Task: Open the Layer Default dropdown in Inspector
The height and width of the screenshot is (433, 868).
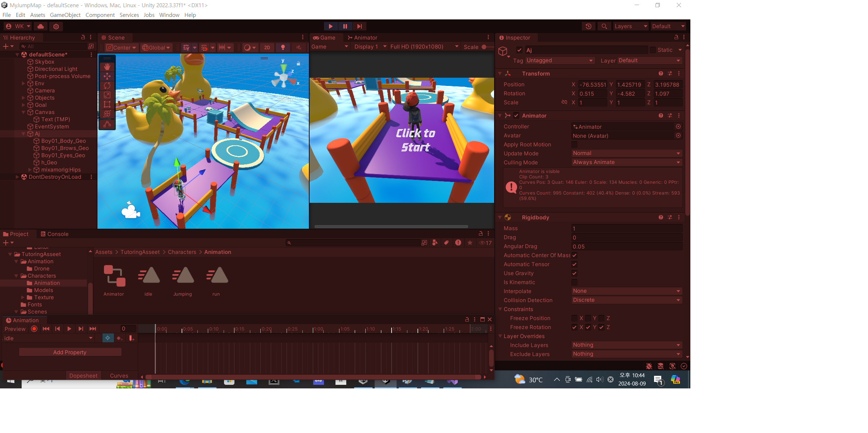Action: point(649,60)
